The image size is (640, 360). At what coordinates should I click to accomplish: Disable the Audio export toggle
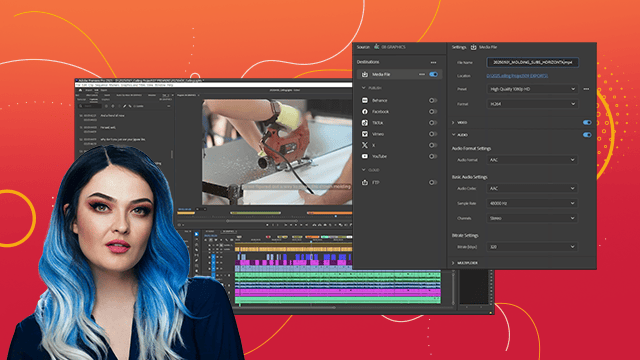587,135
